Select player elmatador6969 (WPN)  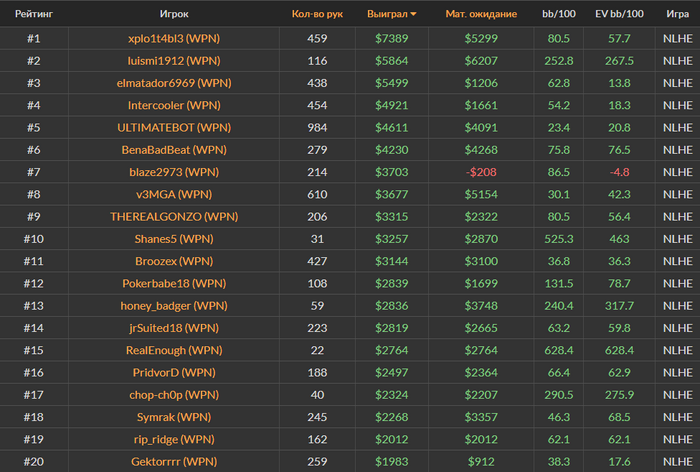[174, 83]
